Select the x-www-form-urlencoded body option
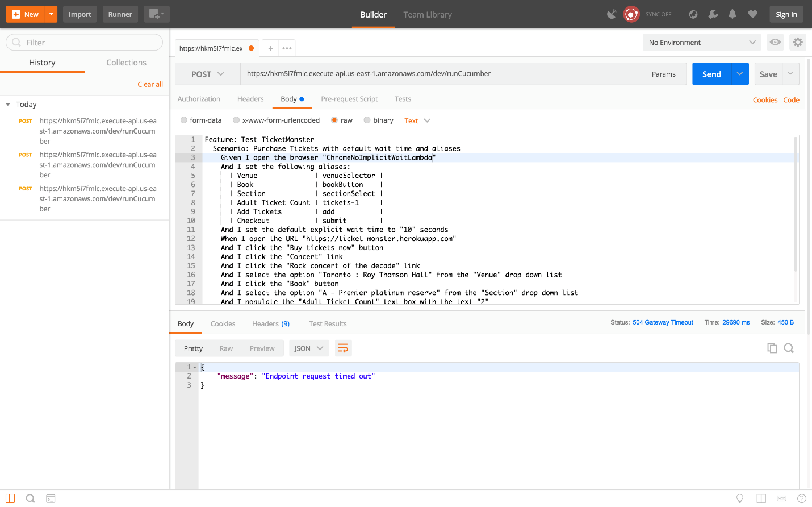 pos(236,120)
